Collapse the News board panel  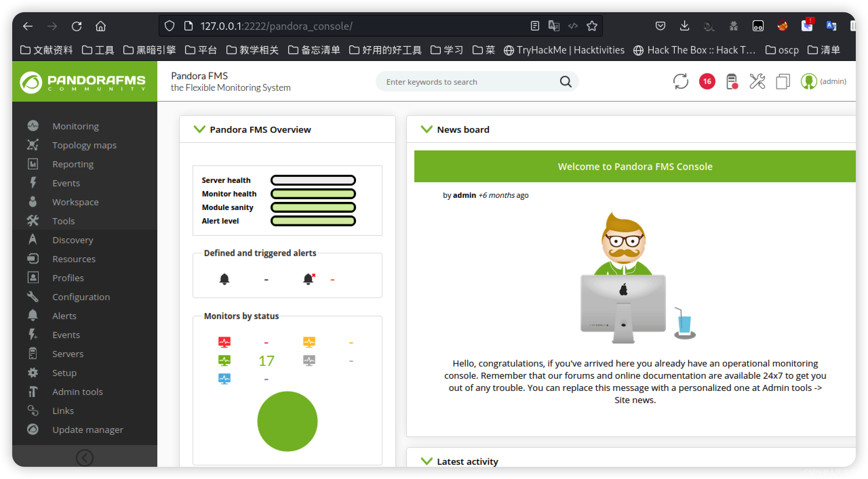tap(427, 129)
